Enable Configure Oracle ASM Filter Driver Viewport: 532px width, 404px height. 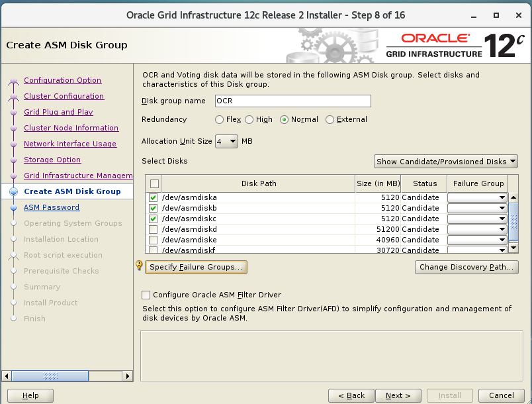(x=146, y=295)
